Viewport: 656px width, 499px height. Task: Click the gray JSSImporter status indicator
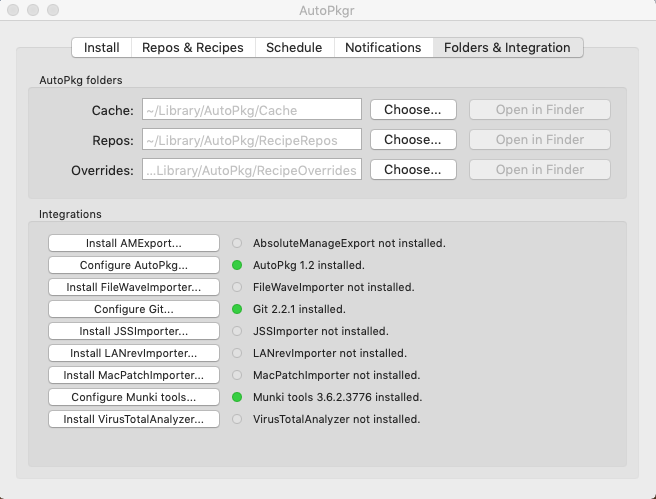coord(237,331)
